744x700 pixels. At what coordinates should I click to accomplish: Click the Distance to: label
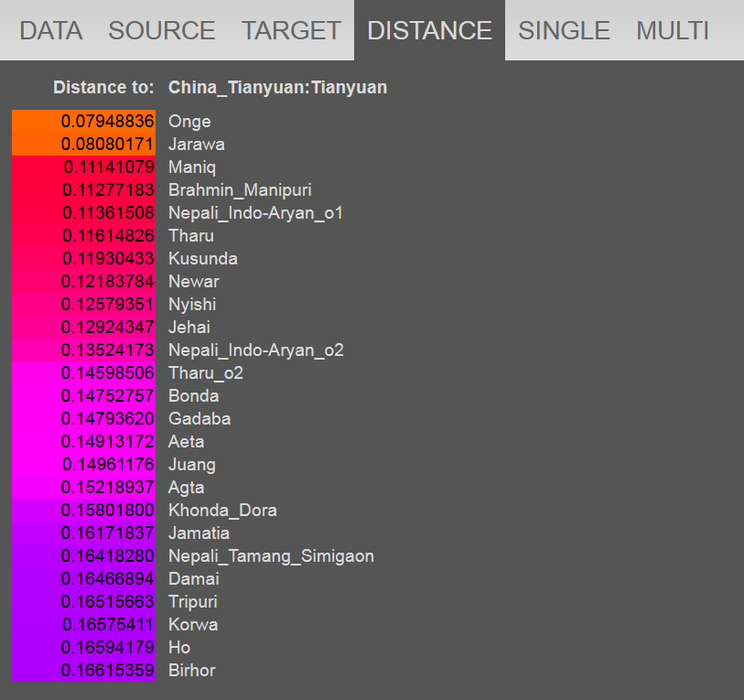tap(103, 87)
